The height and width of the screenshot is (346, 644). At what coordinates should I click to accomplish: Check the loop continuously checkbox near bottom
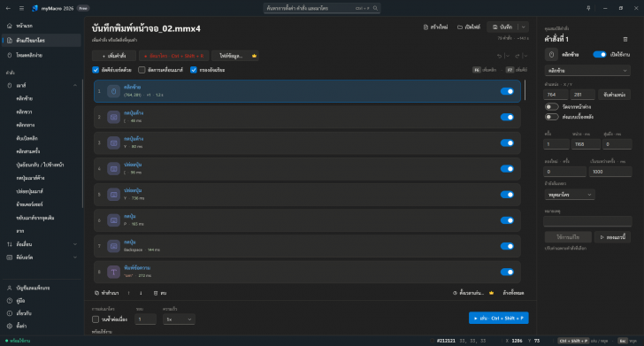(96, 319)
